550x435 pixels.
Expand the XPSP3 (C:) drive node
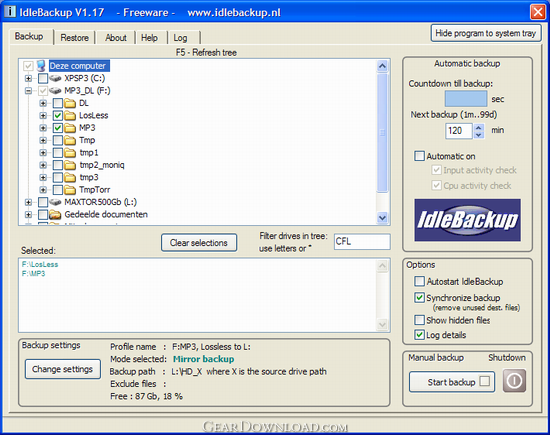(28, 78)
